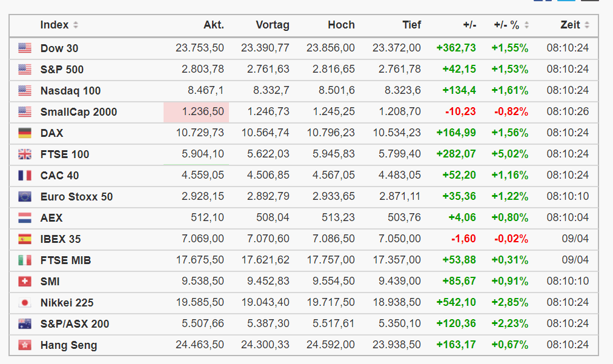
Task: Open the S&P 500 index link
Action: [62, 70]
